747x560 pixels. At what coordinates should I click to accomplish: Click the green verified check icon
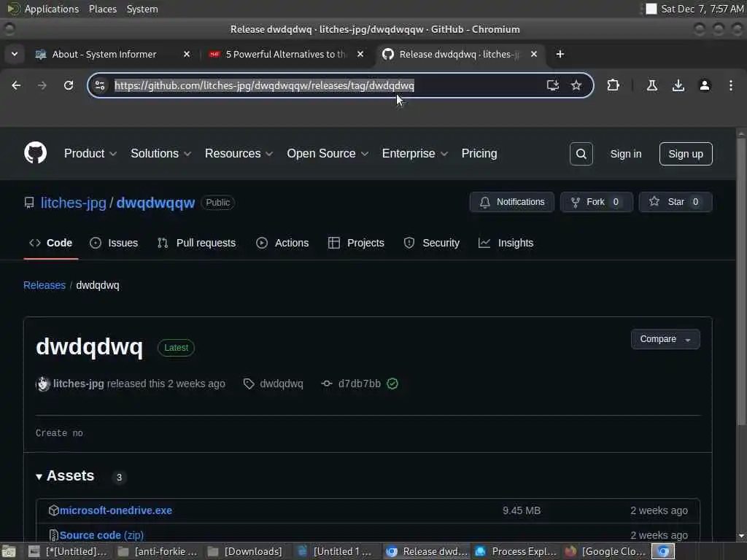point(392,384)
